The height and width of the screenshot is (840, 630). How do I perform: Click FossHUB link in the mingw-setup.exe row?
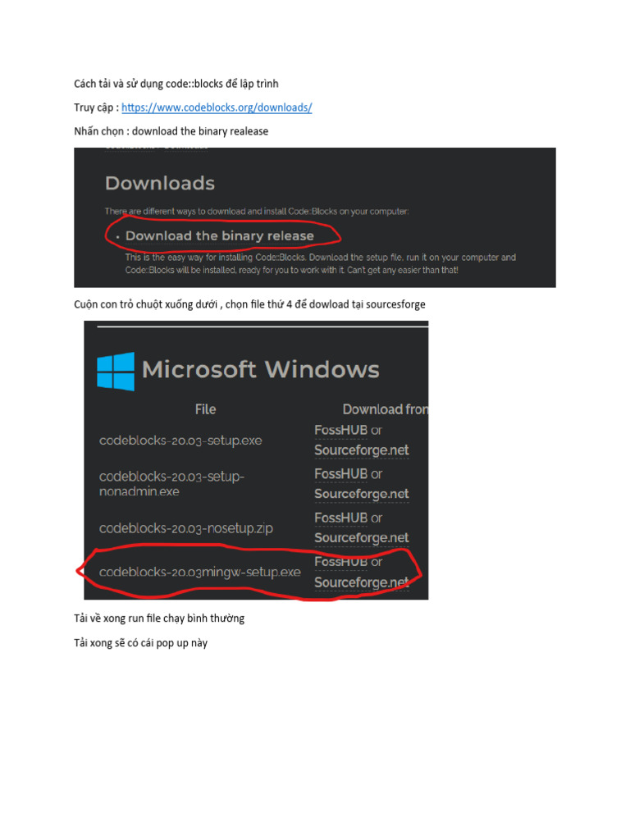(x=340, y=562)
